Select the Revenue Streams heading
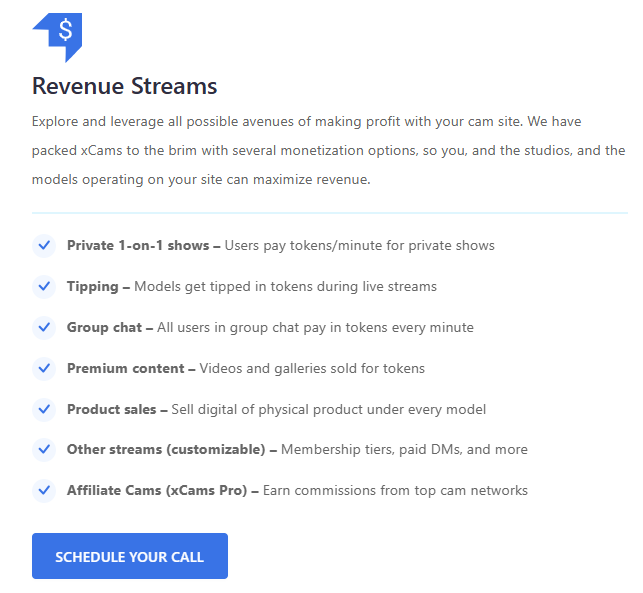The width and height of the screenshot is (643, 593). click(125, 86)
